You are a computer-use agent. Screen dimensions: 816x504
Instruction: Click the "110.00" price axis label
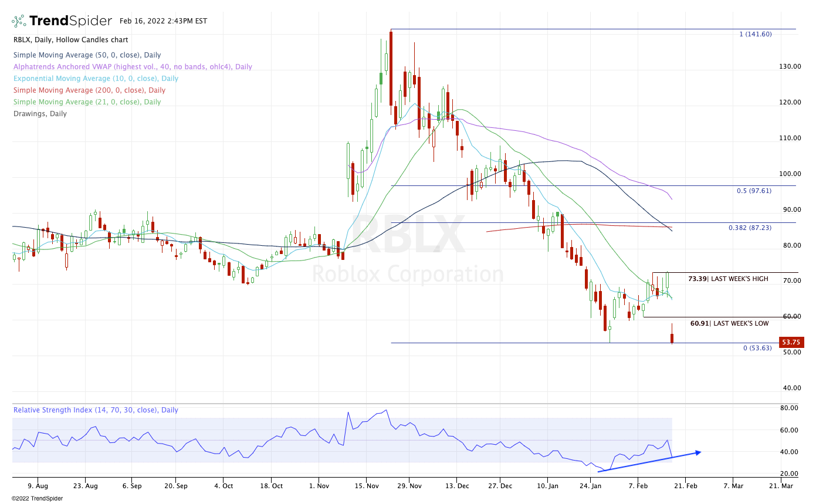click(x=790, y=138)
